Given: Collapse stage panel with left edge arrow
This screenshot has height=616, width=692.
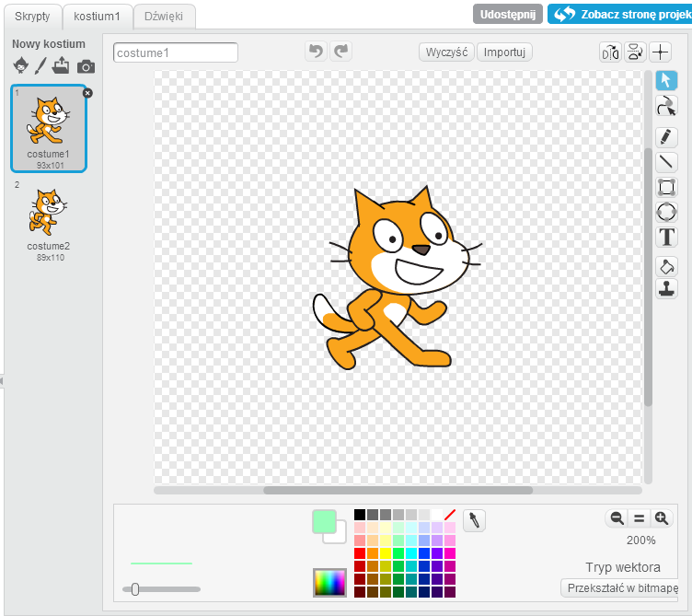Looking at the screenshot, I should coord(2,380).
